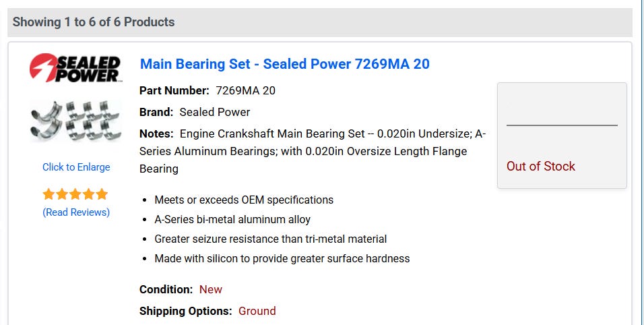Viewport: 644px width, 325px height.
Task: Click the part number value 7269MA 20
Action: (x=245, y=90)
